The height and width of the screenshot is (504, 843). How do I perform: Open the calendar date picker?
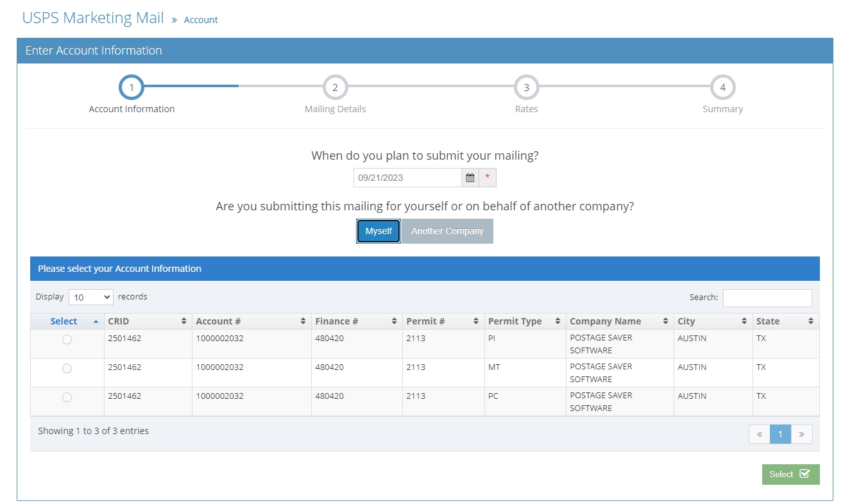coord(470,178)
